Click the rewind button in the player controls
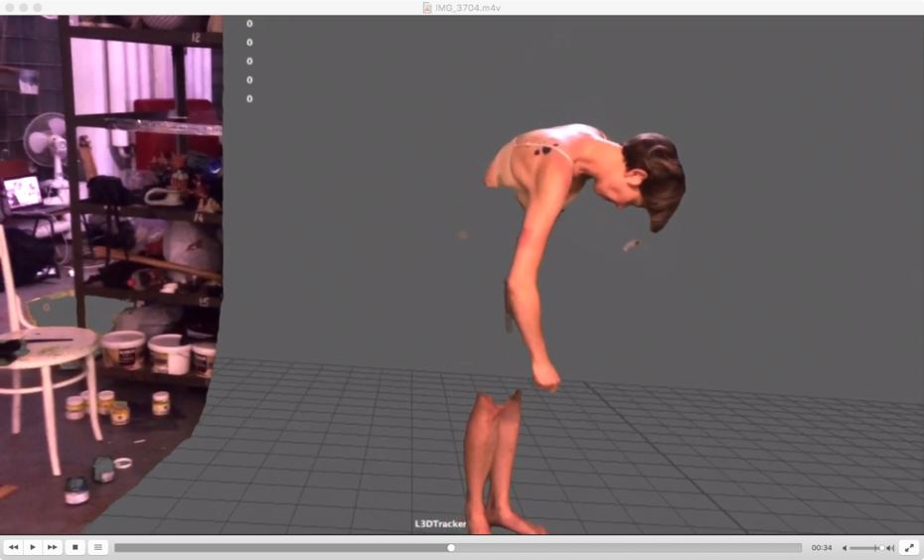Screen dimensions: 924x560 tap(13, 548)
